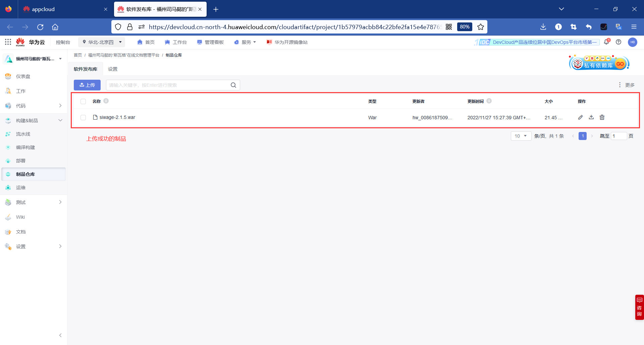644x345 pixels.
Task: Open the notifications bell
Action: click(606, 42)
